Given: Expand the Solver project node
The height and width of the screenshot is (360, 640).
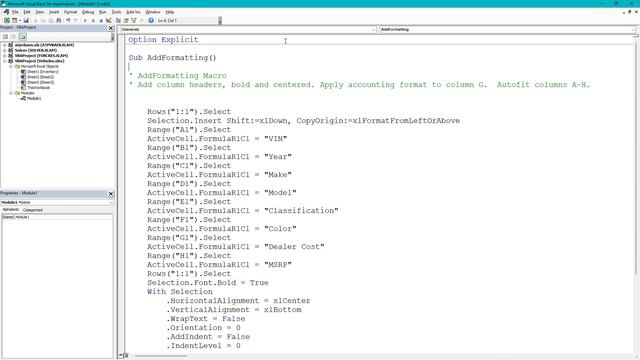Looking at the screenshot, I should click(5, 50).
